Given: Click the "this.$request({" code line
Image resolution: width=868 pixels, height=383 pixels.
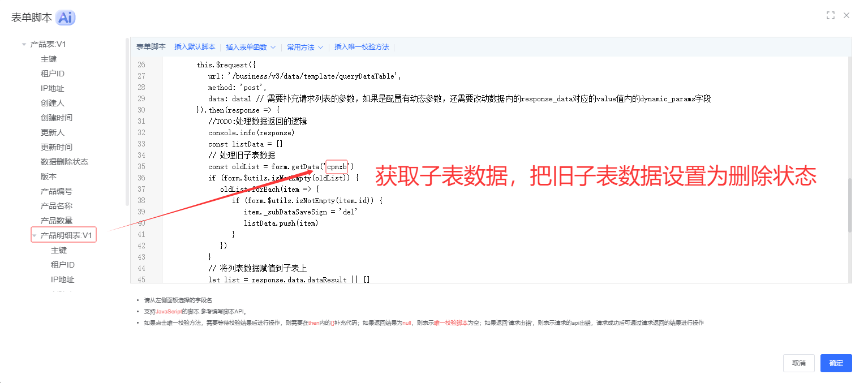Looking at the screenshot, I should pos(226,64).
